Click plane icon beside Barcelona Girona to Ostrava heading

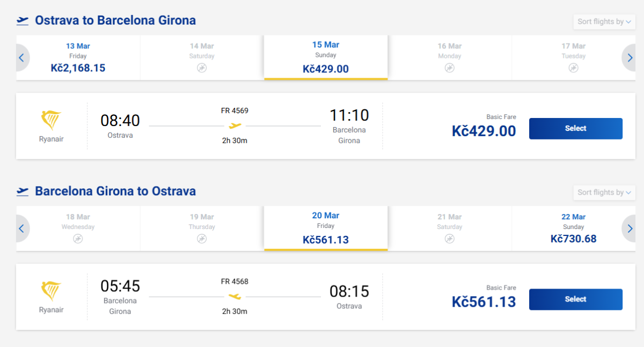coord(23,191)
